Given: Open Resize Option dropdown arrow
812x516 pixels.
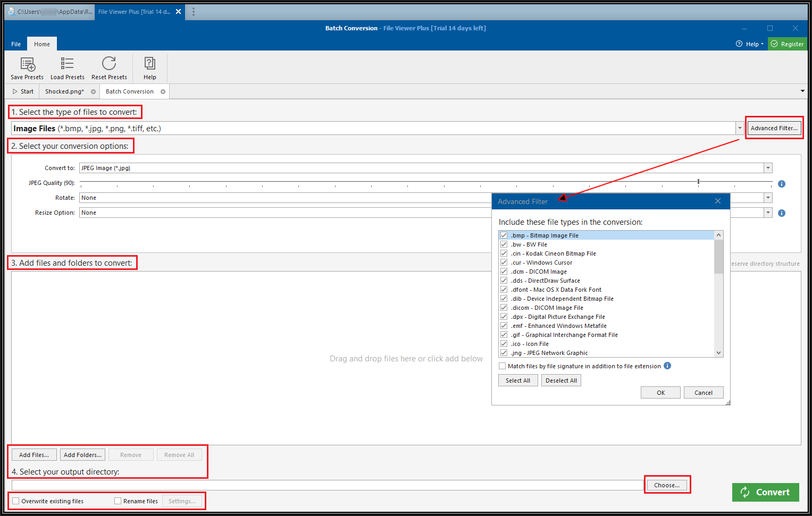Looking at the screenshot, I should coord(768,213).
